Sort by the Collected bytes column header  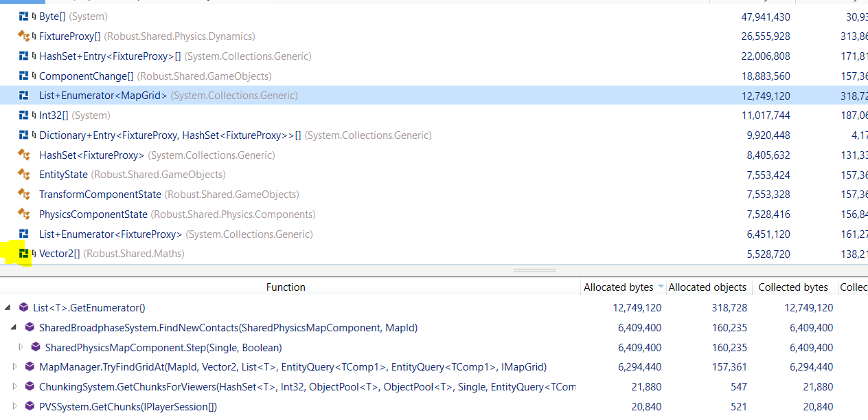point(793,287)
